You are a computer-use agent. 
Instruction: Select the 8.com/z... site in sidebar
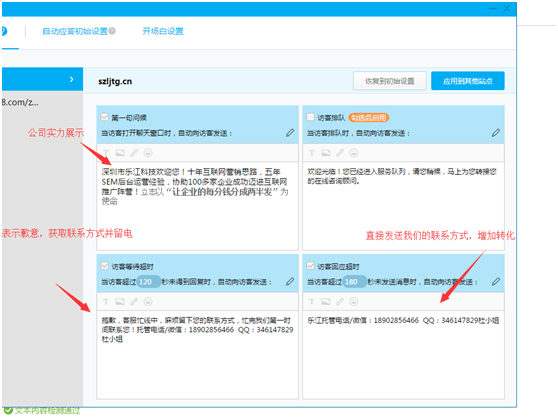click(x=42, y=103)
